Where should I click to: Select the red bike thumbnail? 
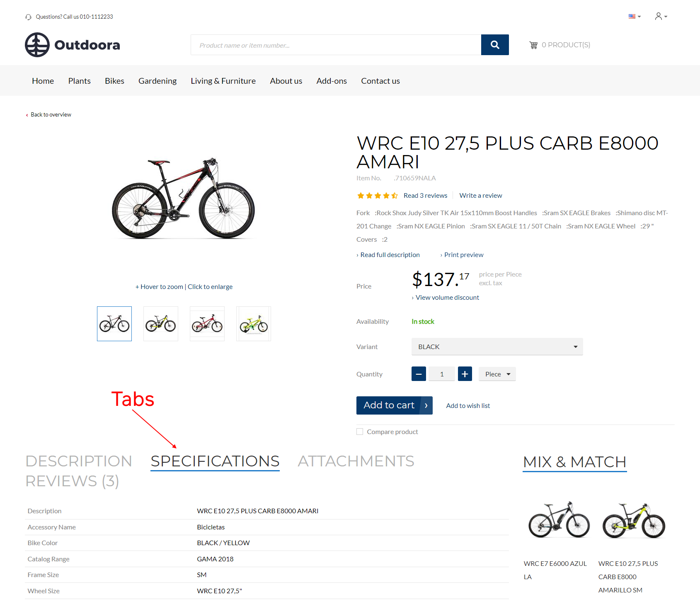coord(207,324)
